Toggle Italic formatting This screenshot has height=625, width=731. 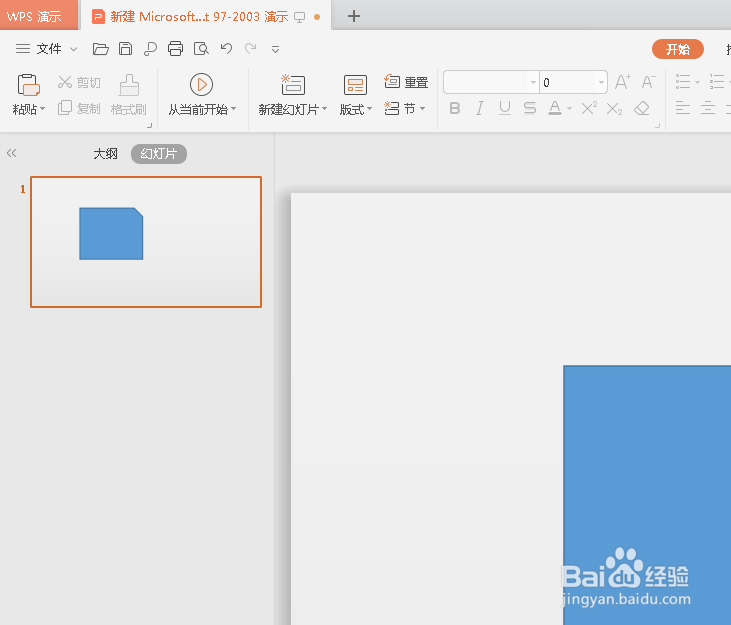(480, 109)
